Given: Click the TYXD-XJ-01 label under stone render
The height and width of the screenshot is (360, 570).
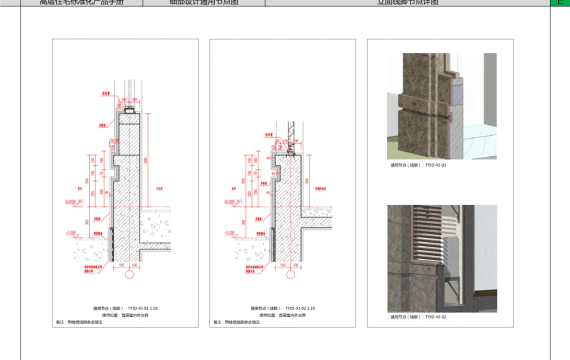Looking at the screenshot, I should (418, 165).
